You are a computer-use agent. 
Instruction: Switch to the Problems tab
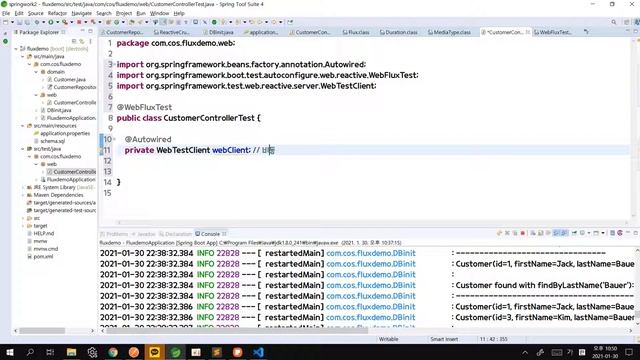coord(114,234)
